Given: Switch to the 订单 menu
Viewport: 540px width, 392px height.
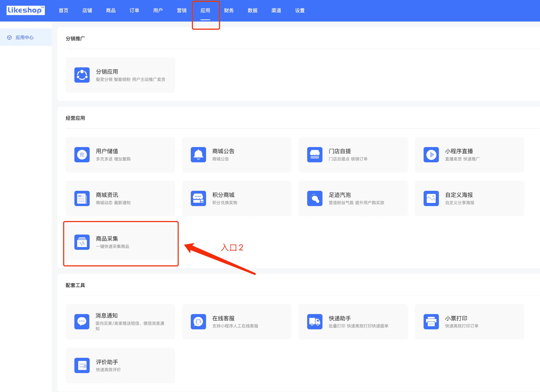Looking at the screenshot, I should (134, 10).
